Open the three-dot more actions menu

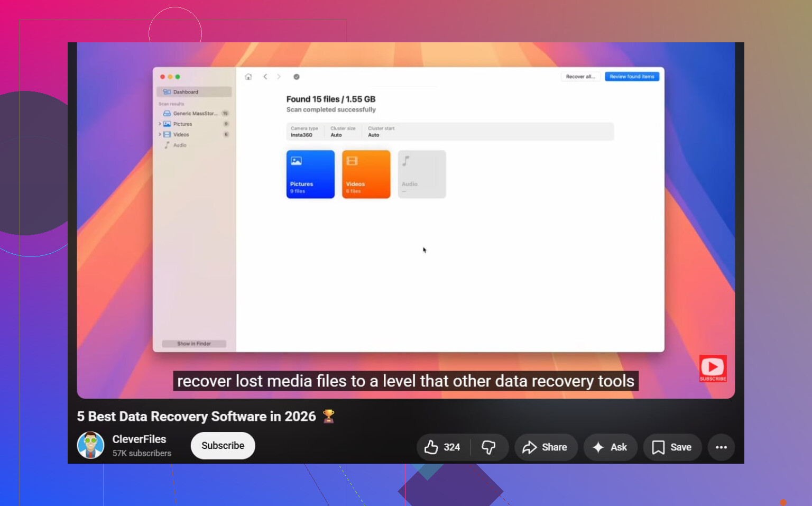pyautogui.click(x=721, y=447)
